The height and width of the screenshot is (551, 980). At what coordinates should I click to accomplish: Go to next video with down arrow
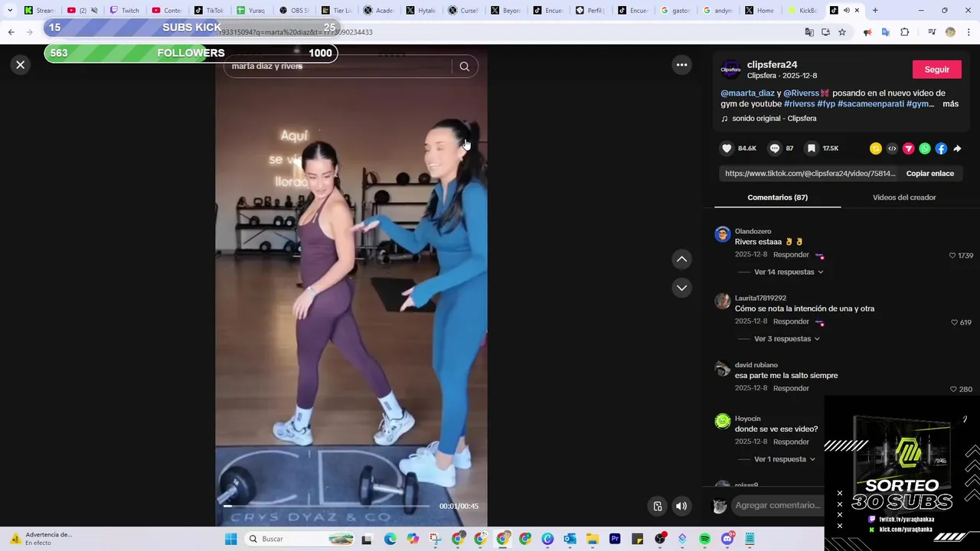pyautogui.click(x=681, y=288)
